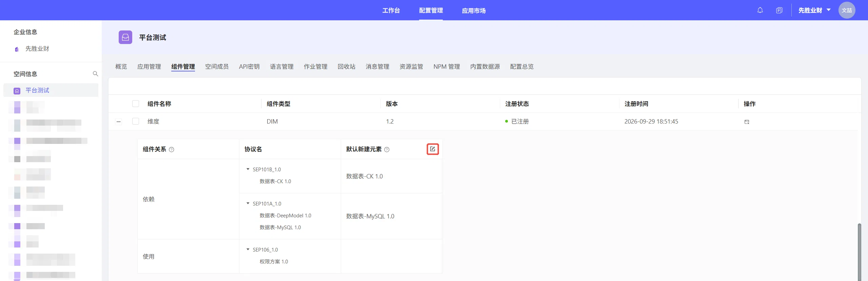Click the edit icon for 默认新建元素
This screenshot has width=868, height=281.
tap(433, 149)
